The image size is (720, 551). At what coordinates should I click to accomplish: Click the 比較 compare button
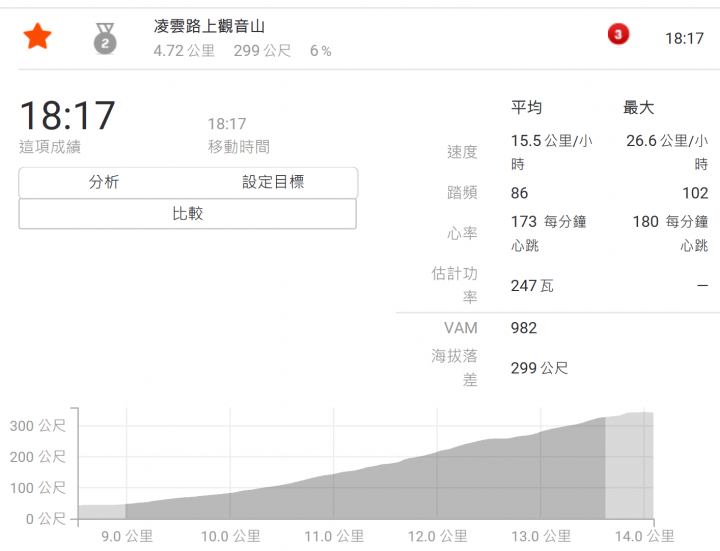tap(187, 214)
